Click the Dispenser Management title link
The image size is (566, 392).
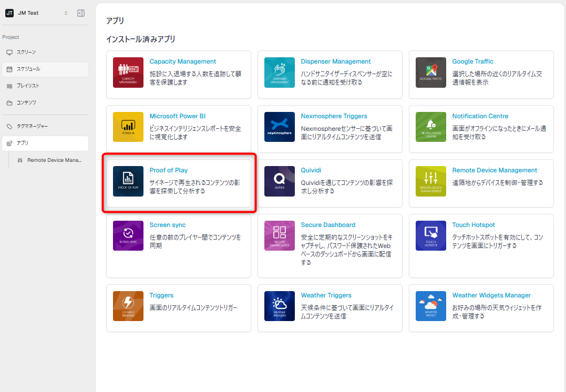(336, 61)
